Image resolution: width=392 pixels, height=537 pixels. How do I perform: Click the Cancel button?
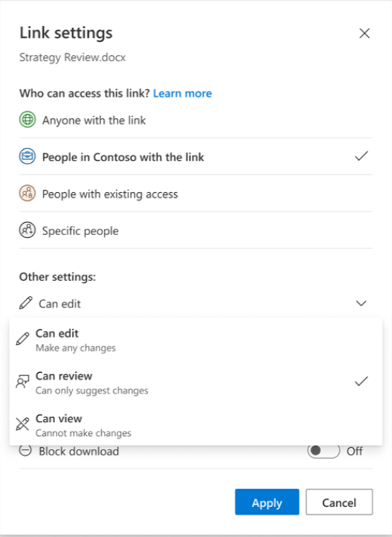coord(339,502)
